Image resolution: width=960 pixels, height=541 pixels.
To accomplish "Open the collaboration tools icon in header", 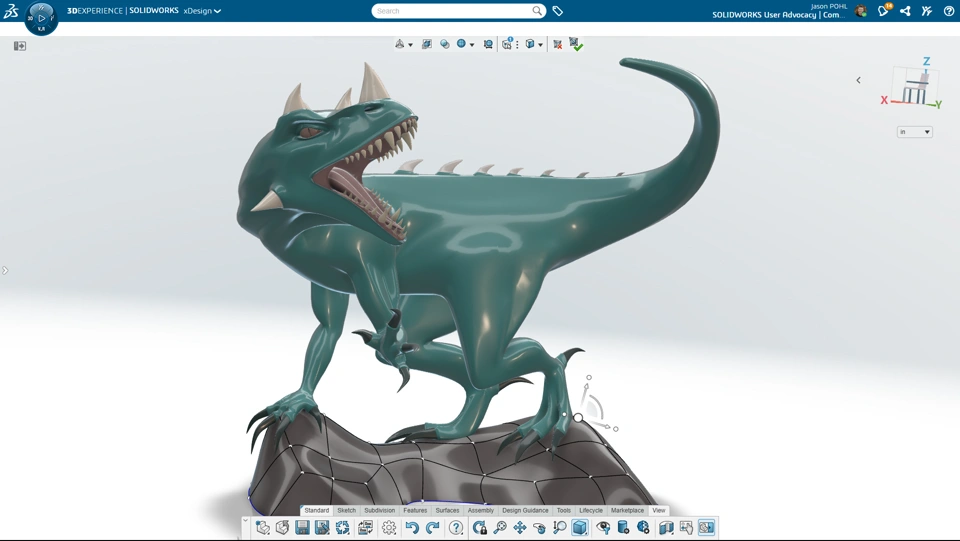I will [927, 11].
